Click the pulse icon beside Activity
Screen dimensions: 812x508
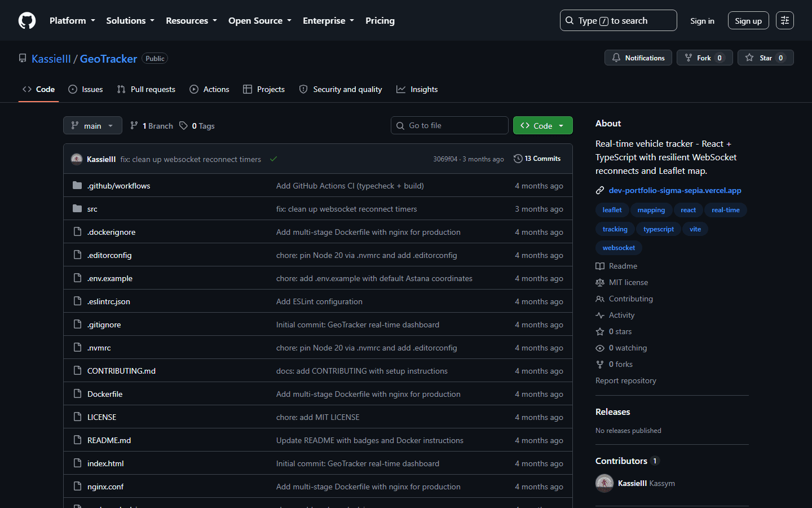click(600, 315)
